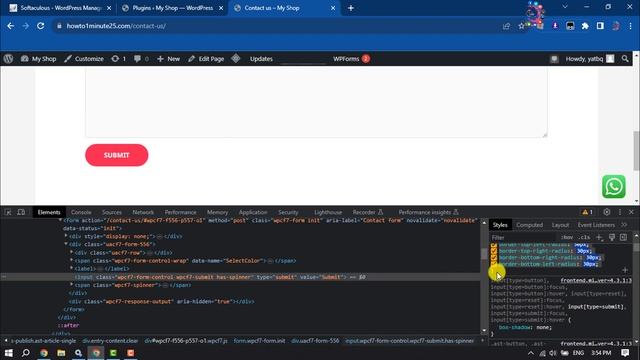Open DevTools three-dot customize menu
Image resolution: width=640 pixels, height=360 pixels.
coord(620,212)
